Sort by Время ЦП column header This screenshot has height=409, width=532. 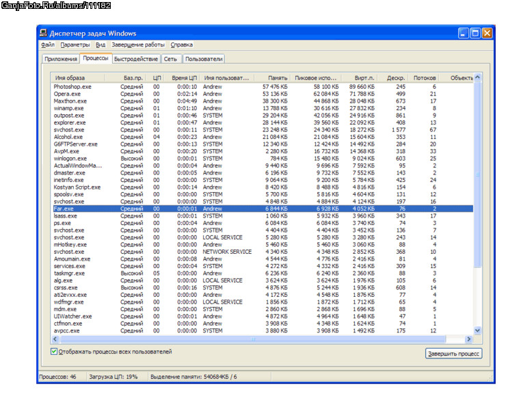click(x=183, y=78)
